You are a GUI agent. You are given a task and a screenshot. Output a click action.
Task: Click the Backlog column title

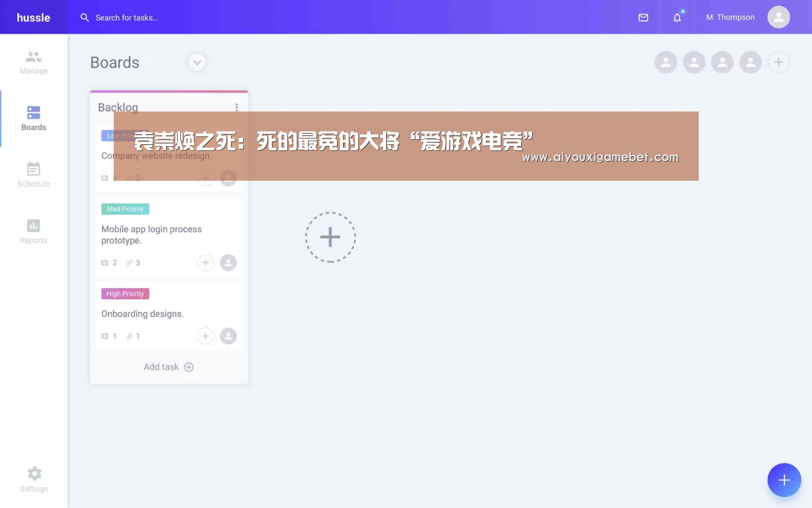point(118,107)
